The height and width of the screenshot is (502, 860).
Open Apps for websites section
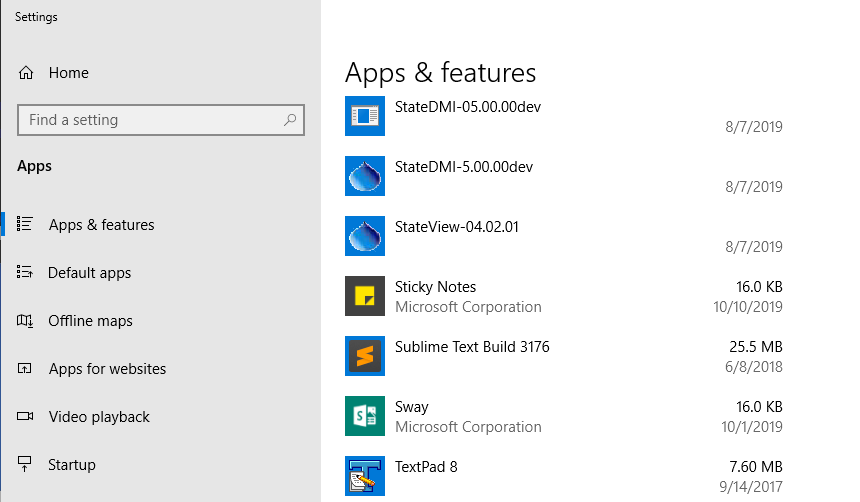tap(108, 369)
